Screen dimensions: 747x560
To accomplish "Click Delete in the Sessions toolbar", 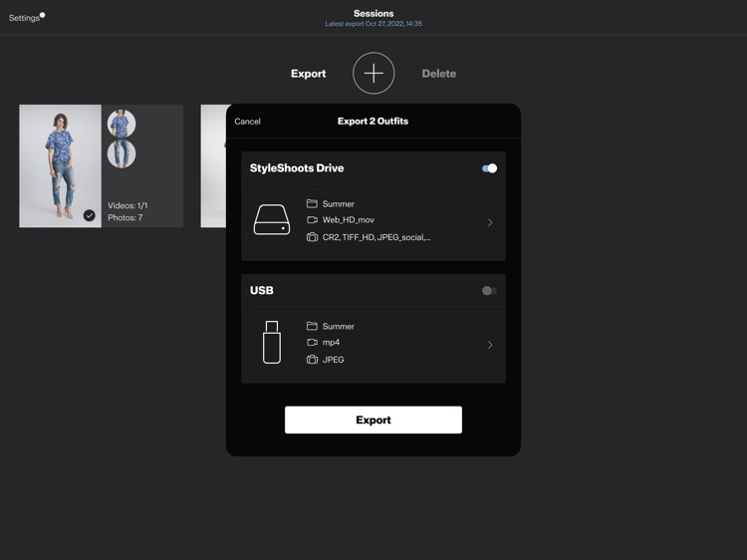I will pos(439,74).
